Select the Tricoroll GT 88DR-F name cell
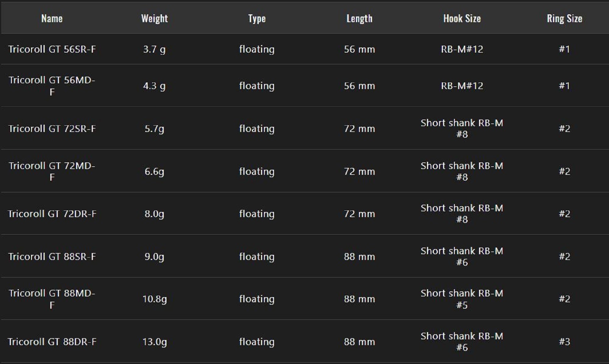 tap(52, 342)
